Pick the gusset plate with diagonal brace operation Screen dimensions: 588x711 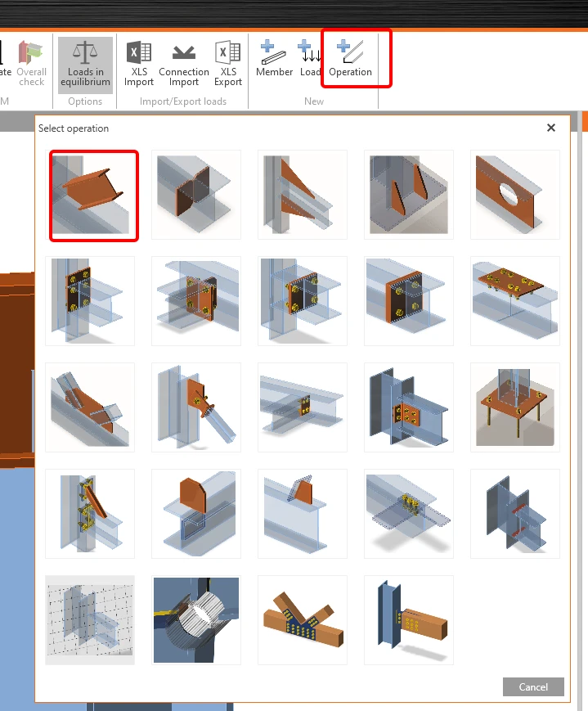click(x=195, y=407)
